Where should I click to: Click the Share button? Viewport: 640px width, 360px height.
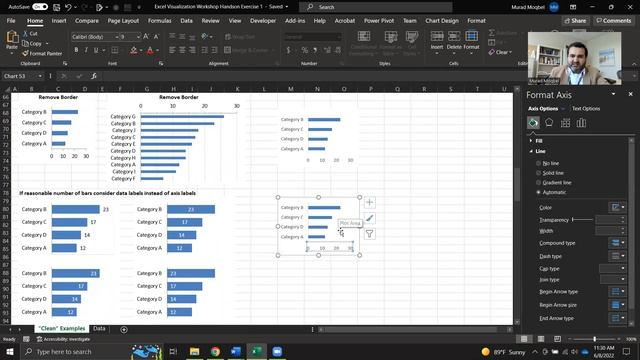[575, 20]
